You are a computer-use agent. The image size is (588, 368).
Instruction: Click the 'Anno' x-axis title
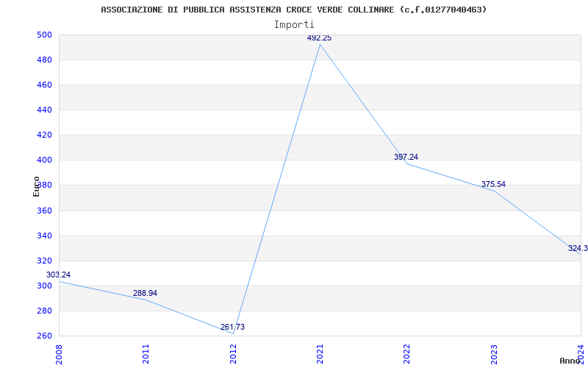[570, 361]
